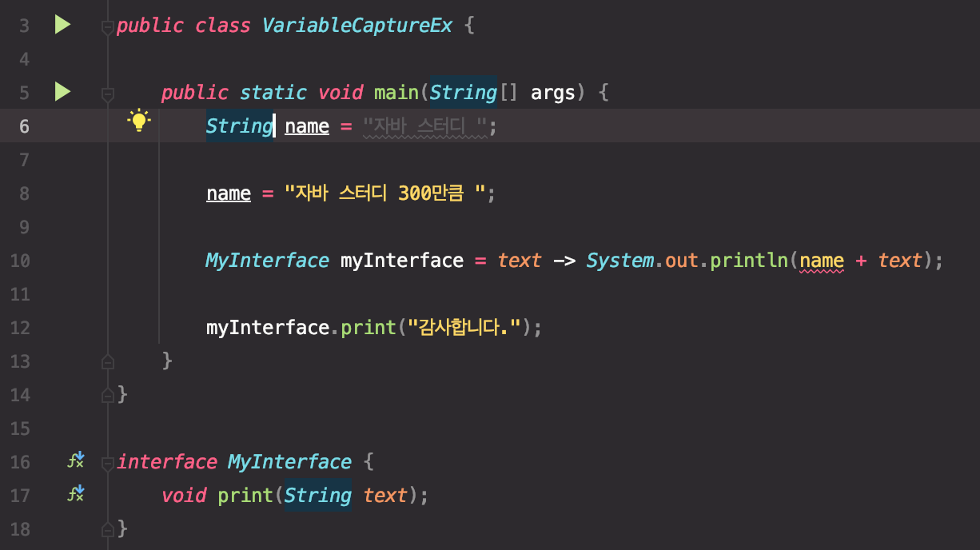This screenshot has width=980, height=550.
Task: Click the interface keyword on line 16
Action: pyautogui.click(x=167, y=462)
